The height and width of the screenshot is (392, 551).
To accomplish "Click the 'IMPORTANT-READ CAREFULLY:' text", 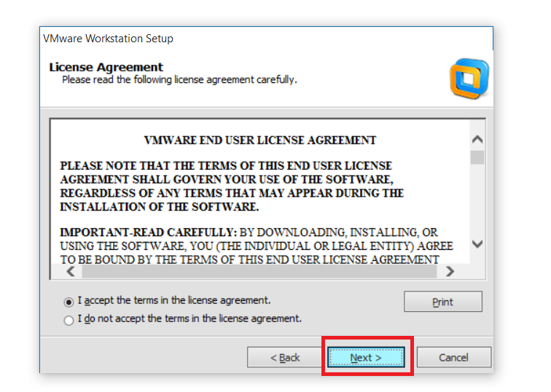I will coord(148,232).
